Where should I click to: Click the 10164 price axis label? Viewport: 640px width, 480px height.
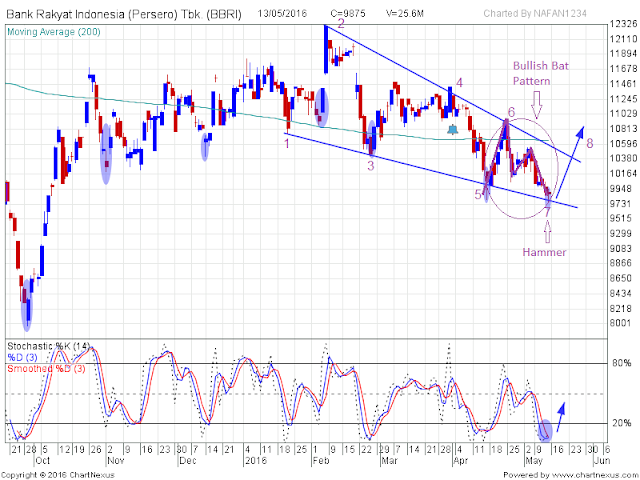coord(624,174)
